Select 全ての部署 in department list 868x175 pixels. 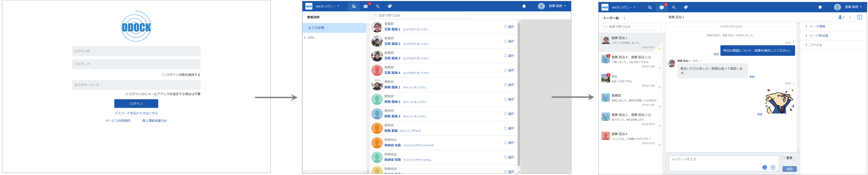(334, 28)
